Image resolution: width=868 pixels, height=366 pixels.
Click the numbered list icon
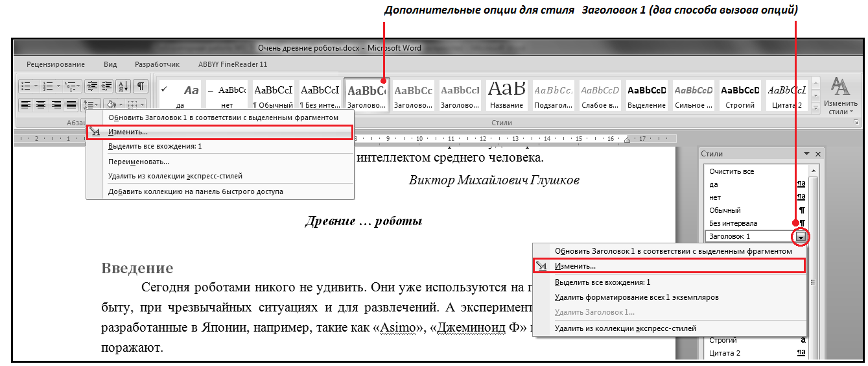point(48,86)
